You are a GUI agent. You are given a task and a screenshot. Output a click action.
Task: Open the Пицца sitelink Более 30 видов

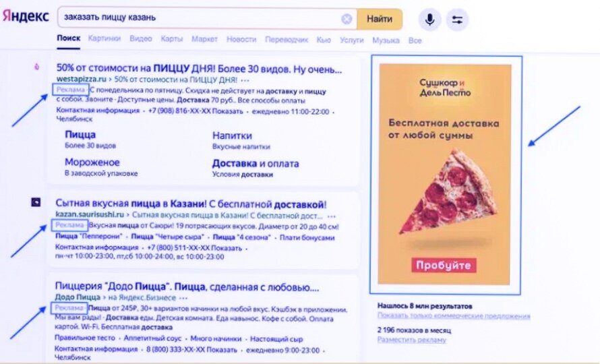point(80,135)
